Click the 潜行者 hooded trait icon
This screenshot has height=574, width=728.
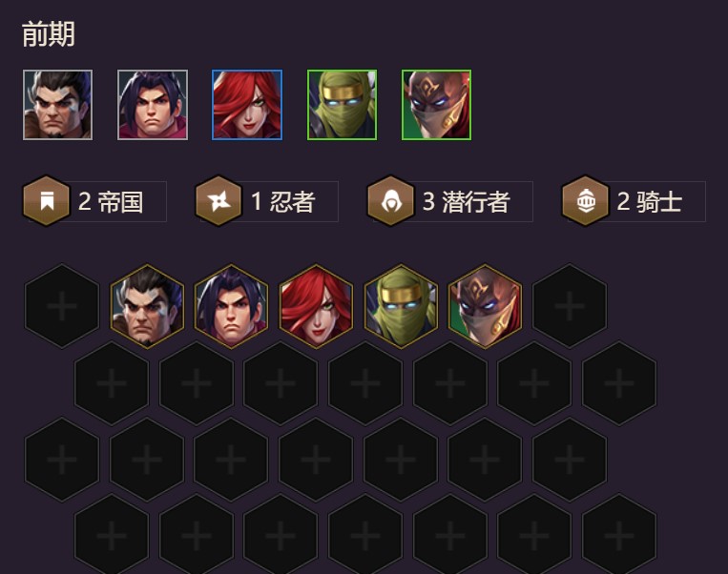pyautogui.click(x=390, y=201)
